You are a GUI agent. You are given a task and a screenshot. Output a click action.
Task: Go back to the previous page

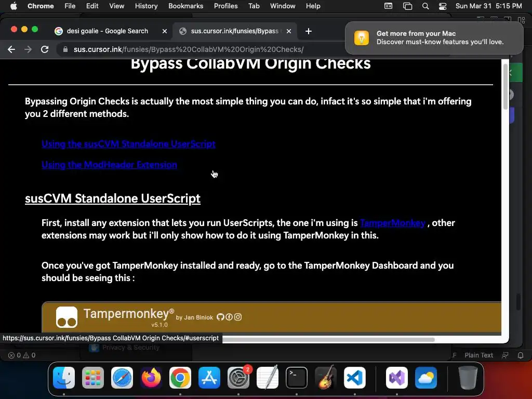tap(11, 49)
